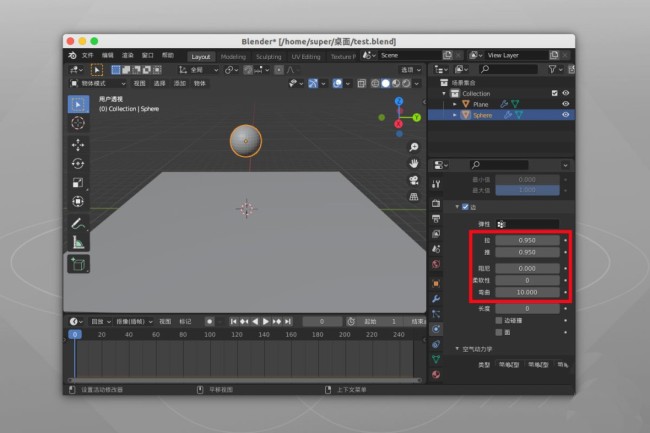Open the 选项 options dropdown
This screenshot has width=650, height=433.
coord(410,70)
